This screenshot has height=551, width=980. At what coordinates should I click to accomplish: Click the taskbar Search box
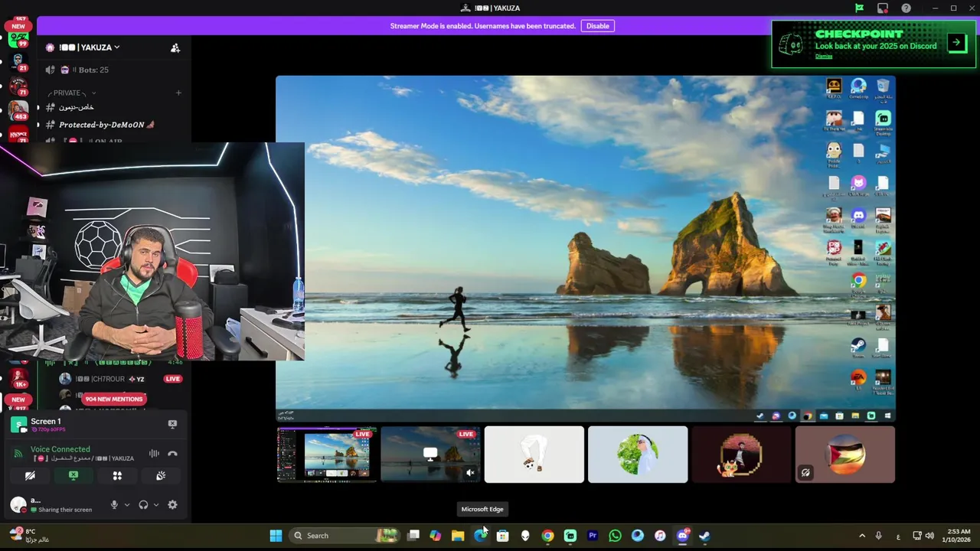(345, 536)
